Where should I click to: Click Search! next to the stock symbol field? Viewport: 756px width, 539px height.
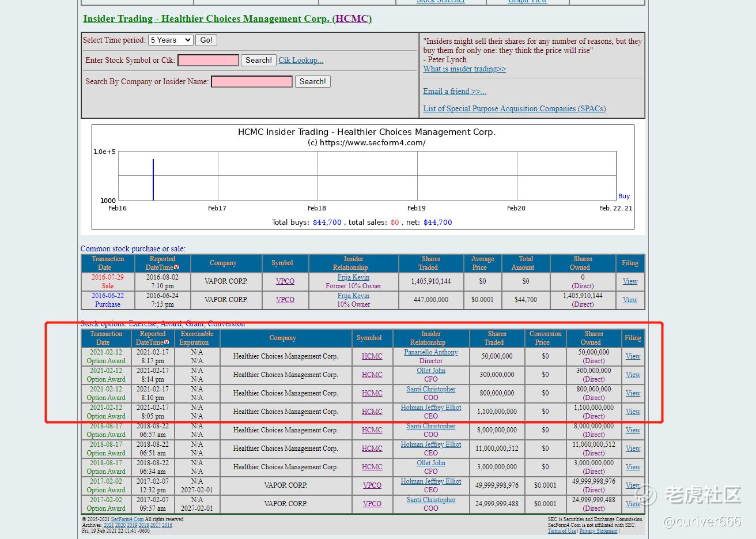[x=258, y=60]
